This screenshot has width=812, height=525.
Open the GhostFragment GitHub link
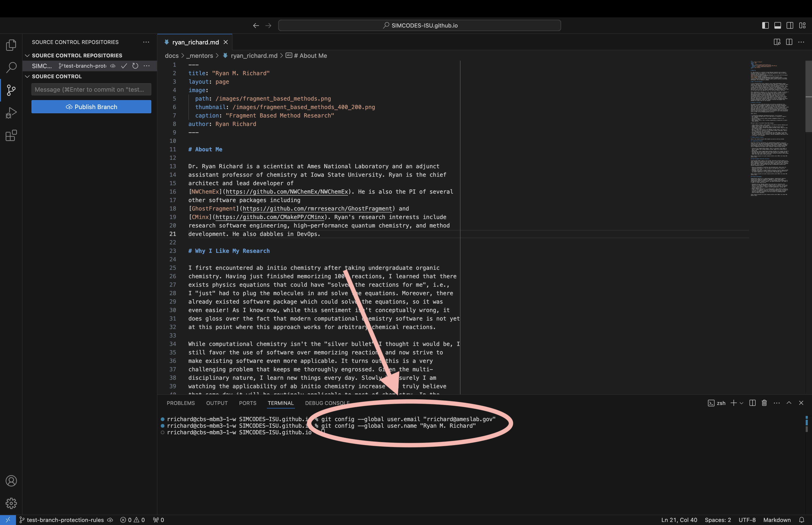pyautogui.click(x=317, y=209)
